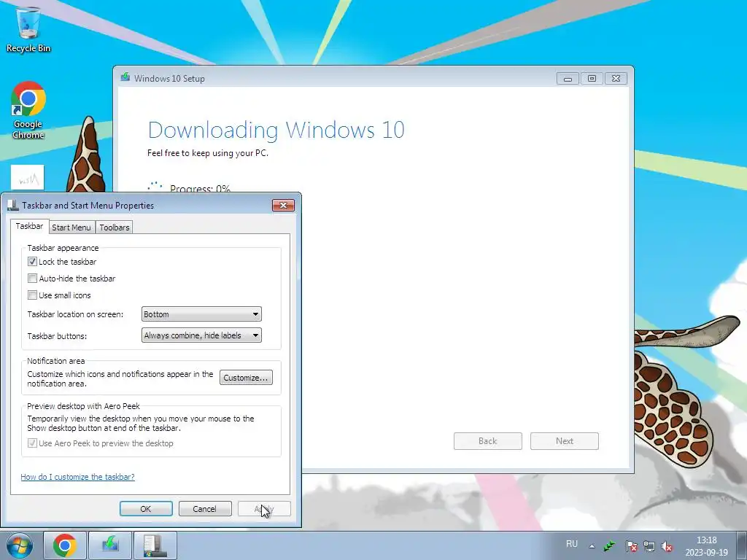
Task: Click Cancel in Taskbar Properties
Action: pos(205,508)
